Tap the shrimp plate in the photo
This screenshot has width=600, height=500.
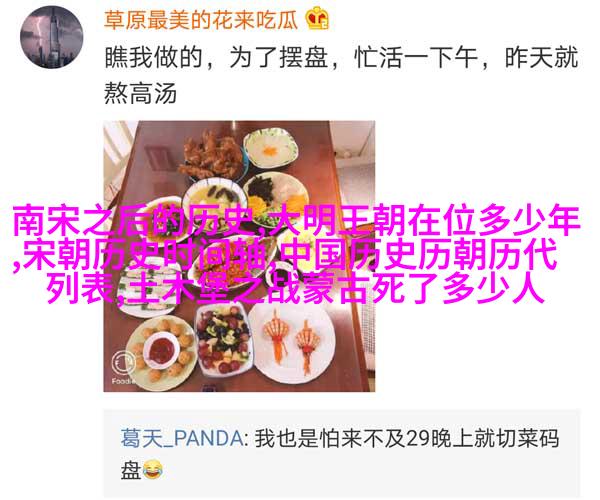pos(293,344)
